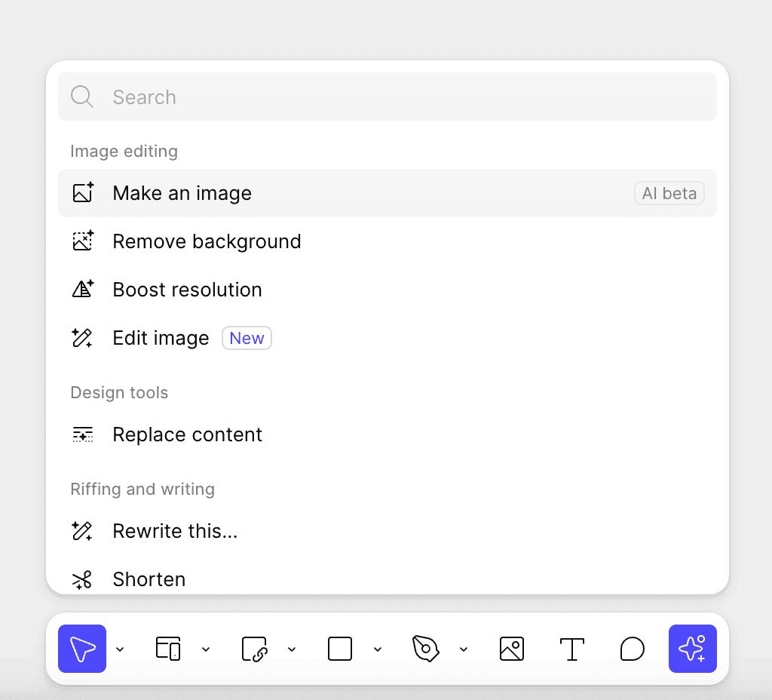Choose Edit image
The height and width of the screenshot is (700, 772).
pyautogui.click(x=388, y=338)
